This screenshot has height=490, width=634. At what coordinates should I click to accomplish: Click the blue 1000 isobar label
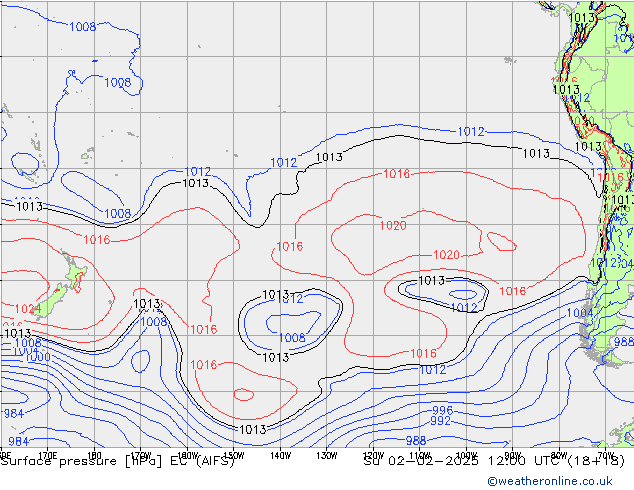point(38,357)
